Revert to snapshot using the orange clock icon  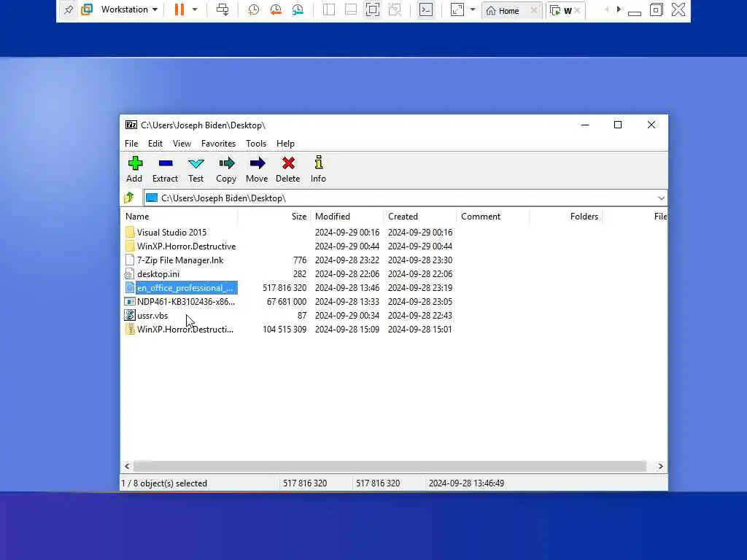pyautogui.click(x=275, y=9)
